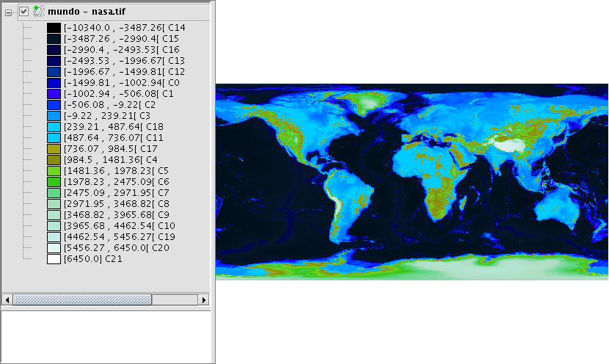This screenshot has width=609, height=364.
Task: Select legend text [-1002.94 , -506.08[ C1
Action: point(119,94)
